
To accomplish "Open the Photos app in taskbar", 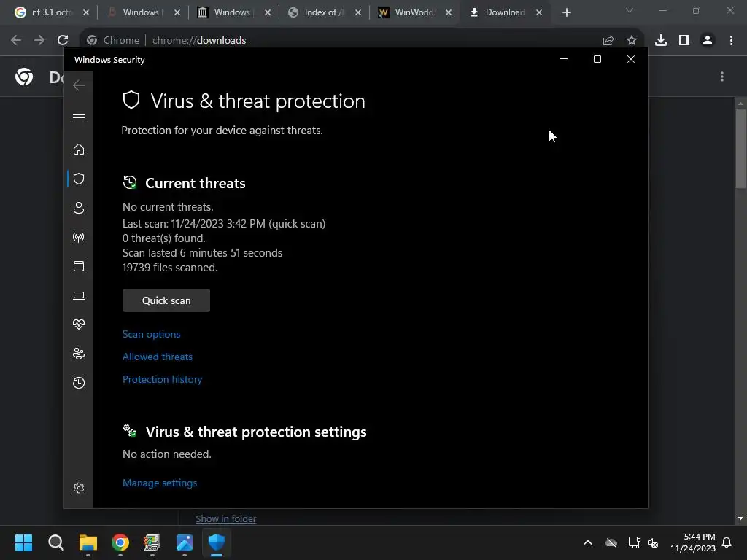I will tap(185, 542).
